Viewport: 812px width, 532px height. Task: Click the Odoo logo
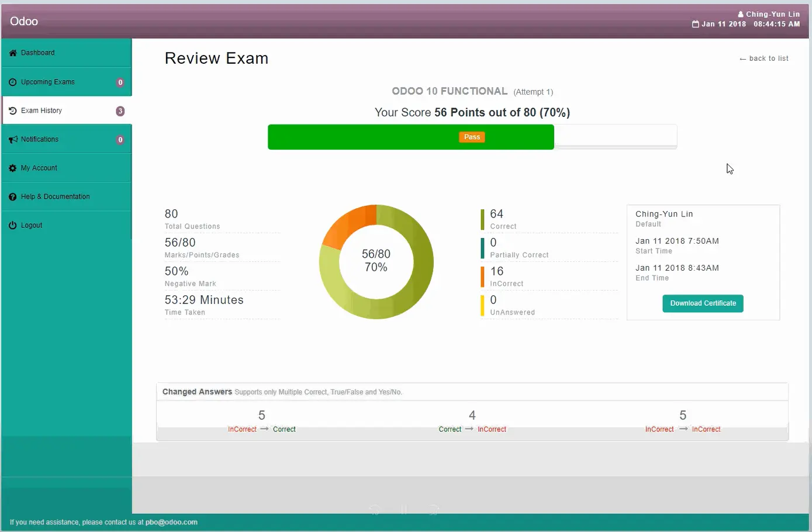point(24,21)
